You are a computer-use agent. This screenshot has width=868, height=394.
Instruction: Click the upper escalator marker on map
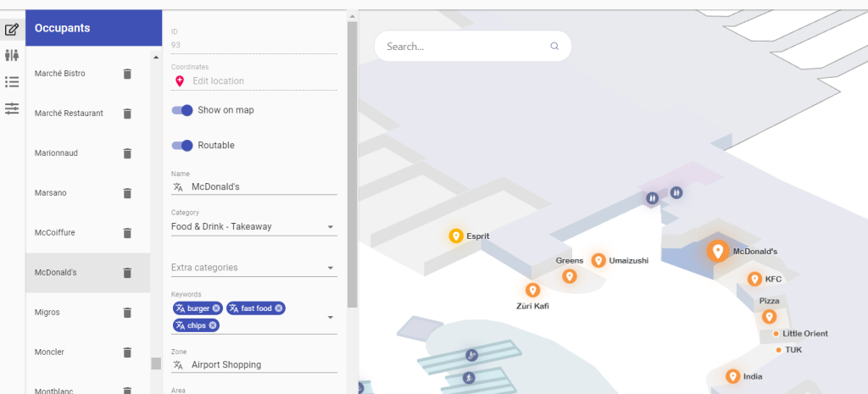(x=471, y=355)
